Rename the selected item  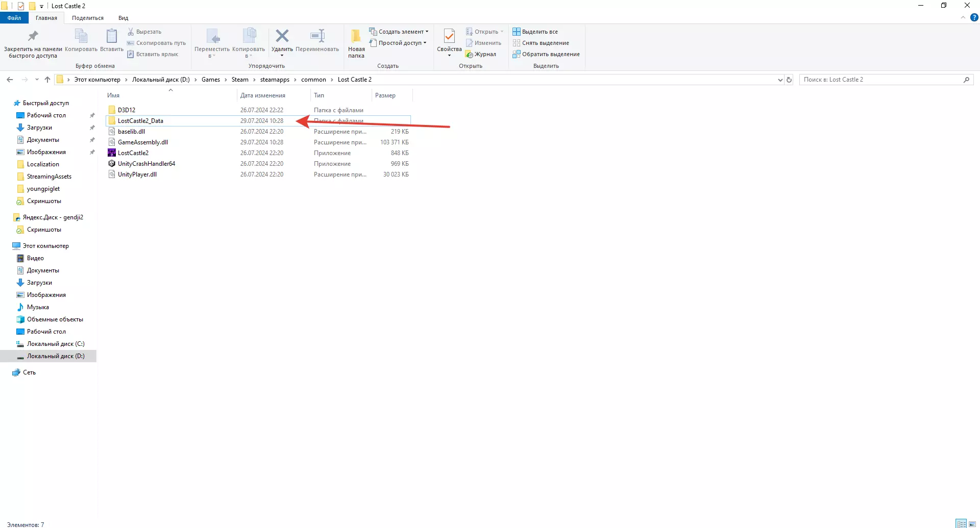pos(317,41)
